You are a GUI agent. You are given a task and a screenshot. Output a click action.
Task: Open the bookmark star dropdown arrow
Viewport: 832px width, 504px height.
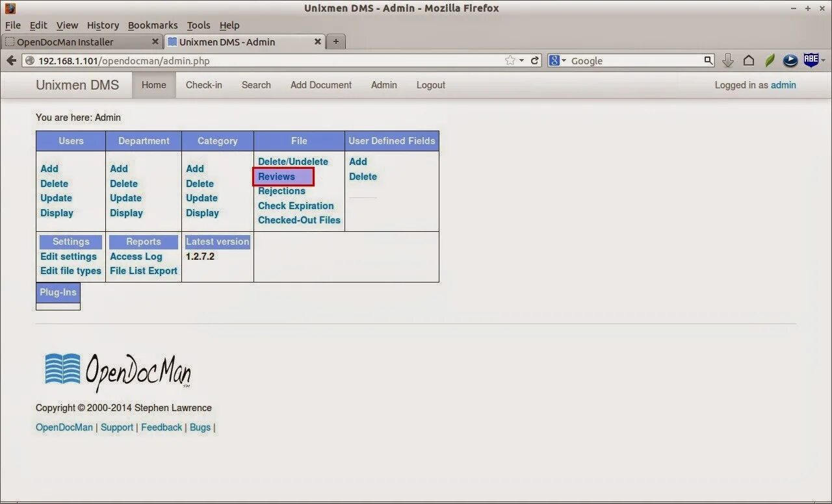pyautogui.click(x=521, y=60)
